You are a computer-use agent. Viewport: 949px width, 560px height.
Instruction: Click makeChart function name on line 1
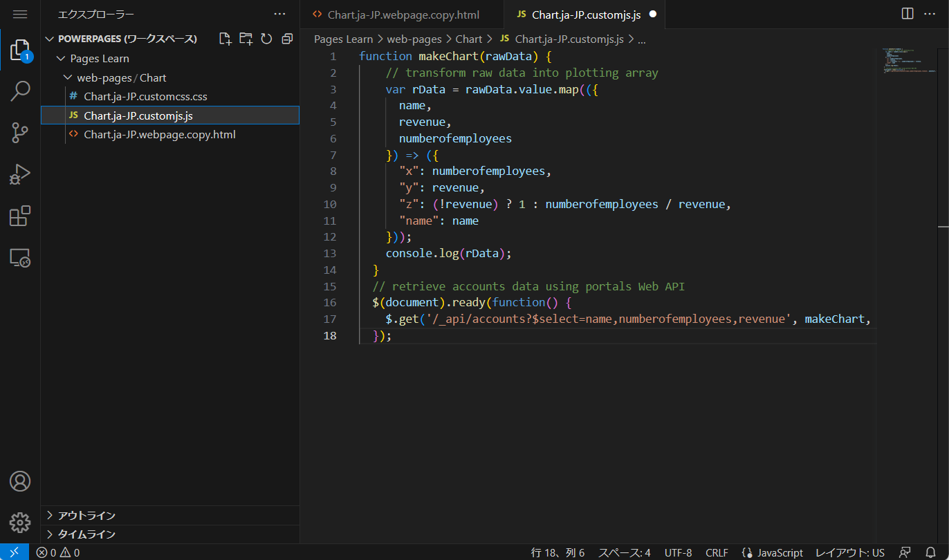[448, 57]
